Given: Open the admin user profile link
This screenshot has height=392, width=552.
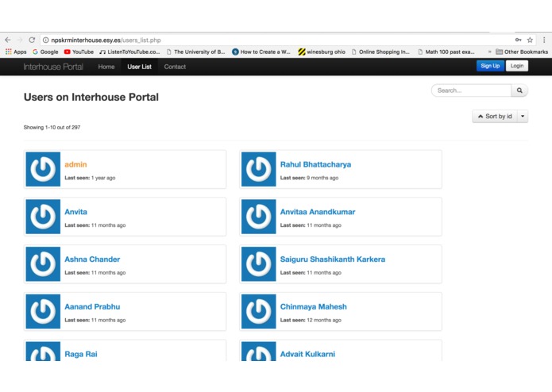Looking at the screenshot, I should [x=75, y=164].
